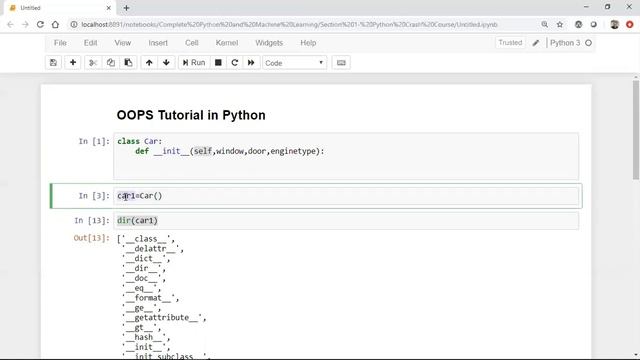The image size is (640, 360).
Task: Click the car1=Car() code cell
Action: click(x=346, y=196)
